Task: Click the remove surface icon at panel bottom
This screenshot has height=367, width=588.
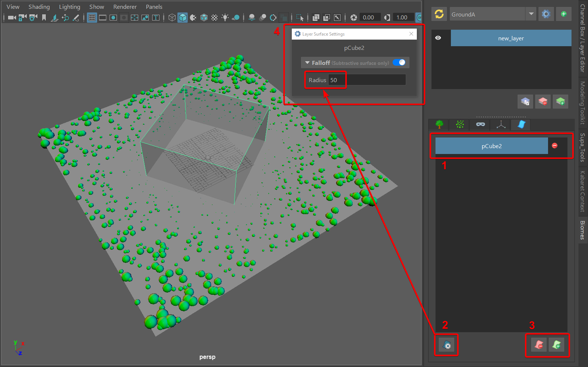Action: click(x=539, y=345)
